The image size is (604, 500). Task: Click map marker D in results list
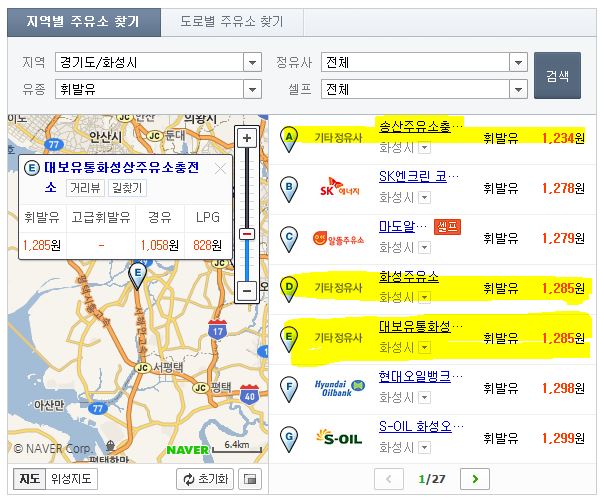[x=289, y=289]
